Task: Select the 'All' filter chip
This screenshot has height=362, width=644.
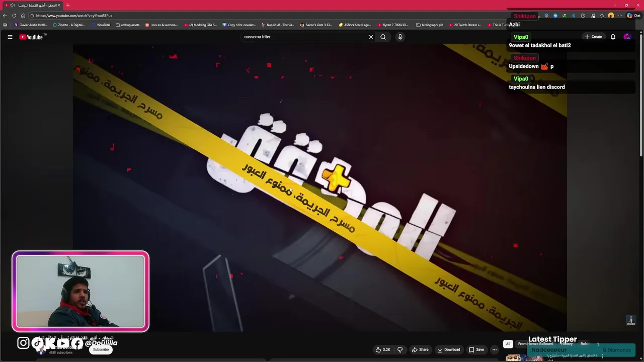Action: point(508,344)
